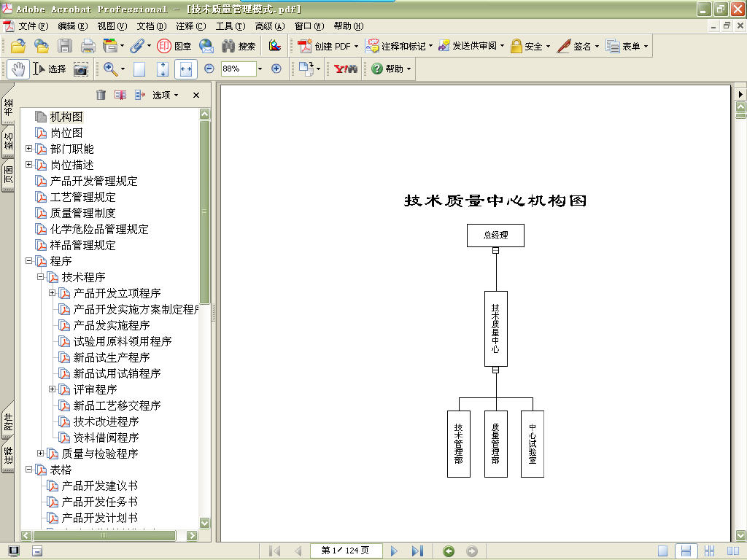This screenshot has height=560, width=747.
Task: Open the 注释 side tab
Action: [x=8, y=455]
